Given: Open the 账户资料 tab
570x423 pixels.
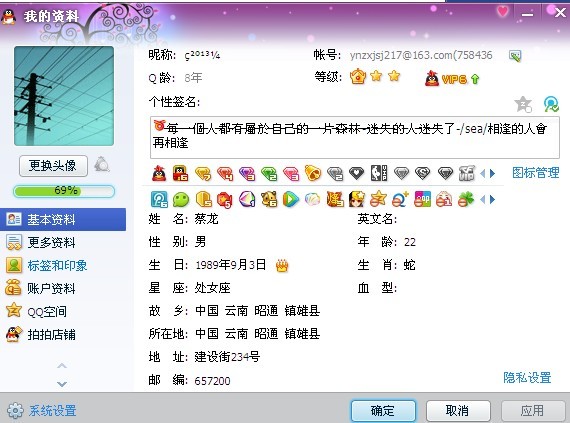Looking at the screenshot, I should pos(63,288).
